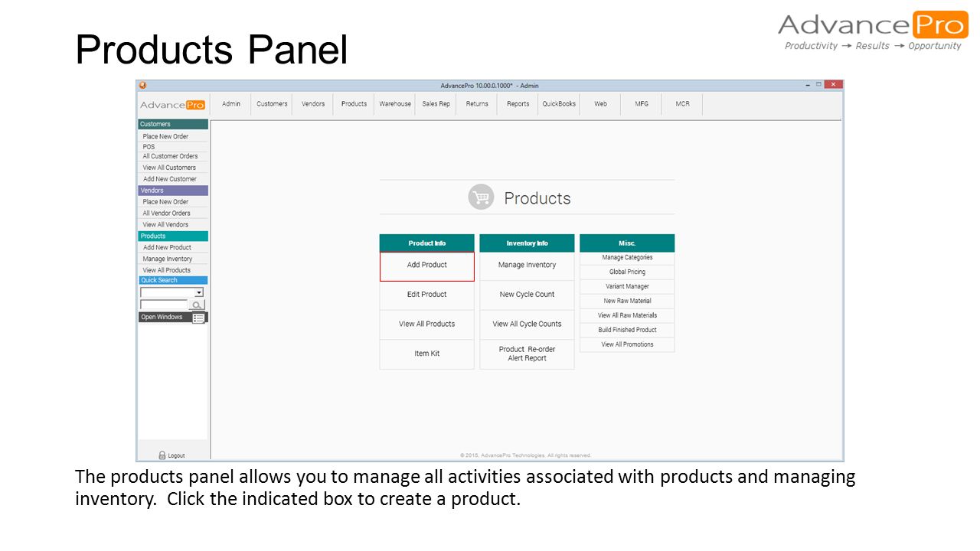The image size is (980, 551).
Task: Open the Web menu
Action: click(x=600, y=104)
